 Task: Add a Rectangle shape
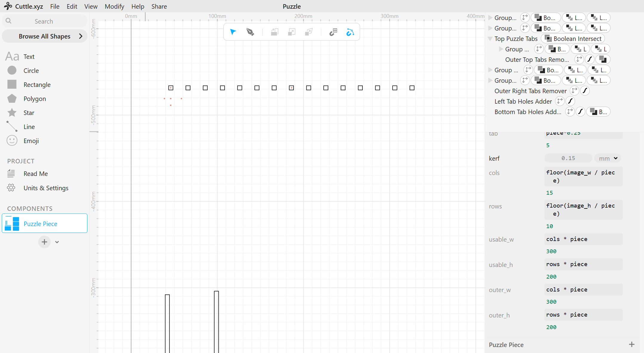click(x=37, y=85)
